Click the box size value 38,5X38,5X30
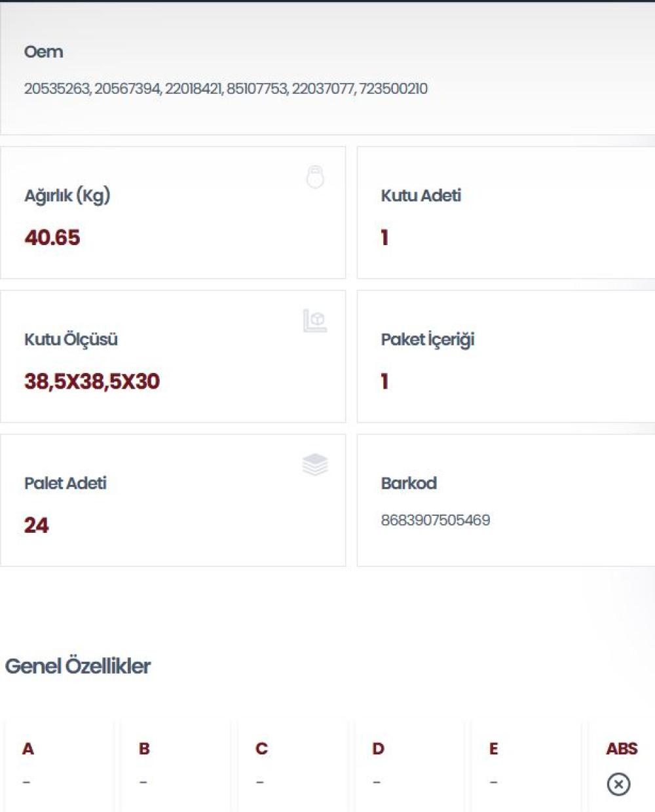 click(92, 381)
